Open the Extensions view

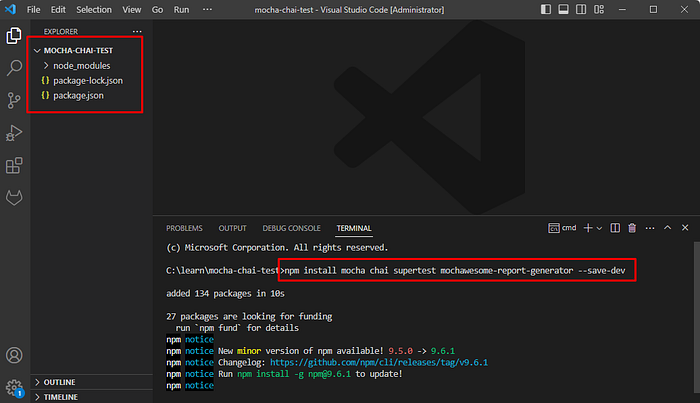(x=14, y=166)
